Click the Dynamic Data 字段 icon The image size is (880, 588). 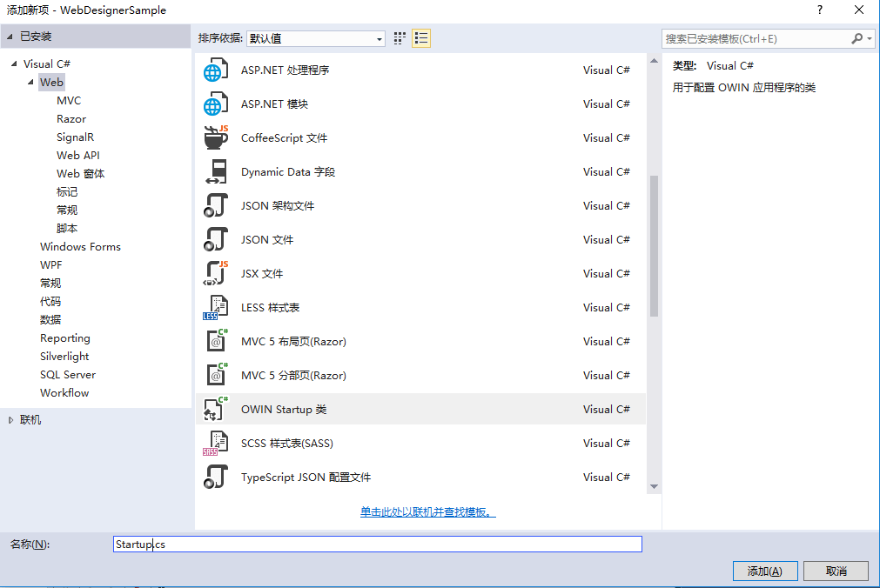216,171
